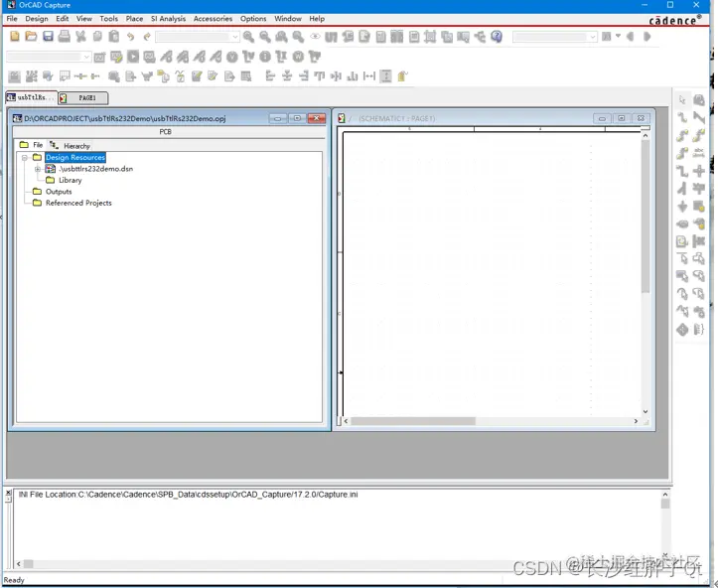Click the voltage marker V icon
The height and width of the screenshot is (588, 718).
tap(232, 57)
